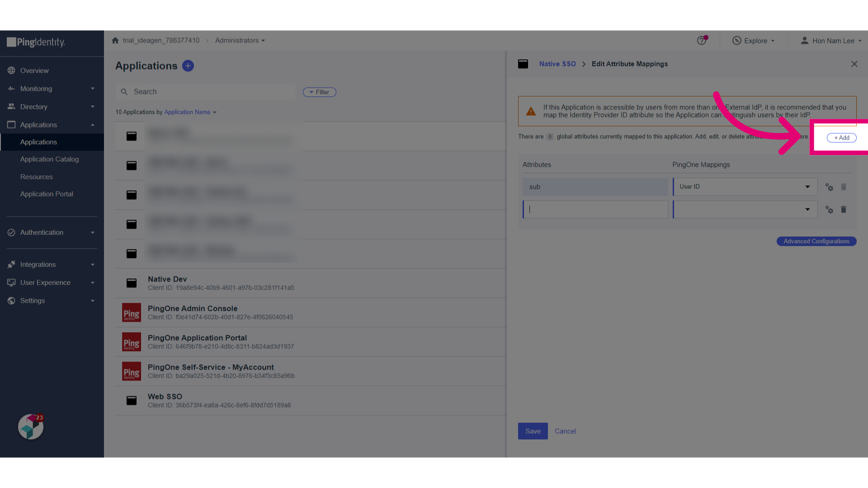868x488 pixels.
Task: Open gear settings for the empty attribute row
Action: pos(829,210)
